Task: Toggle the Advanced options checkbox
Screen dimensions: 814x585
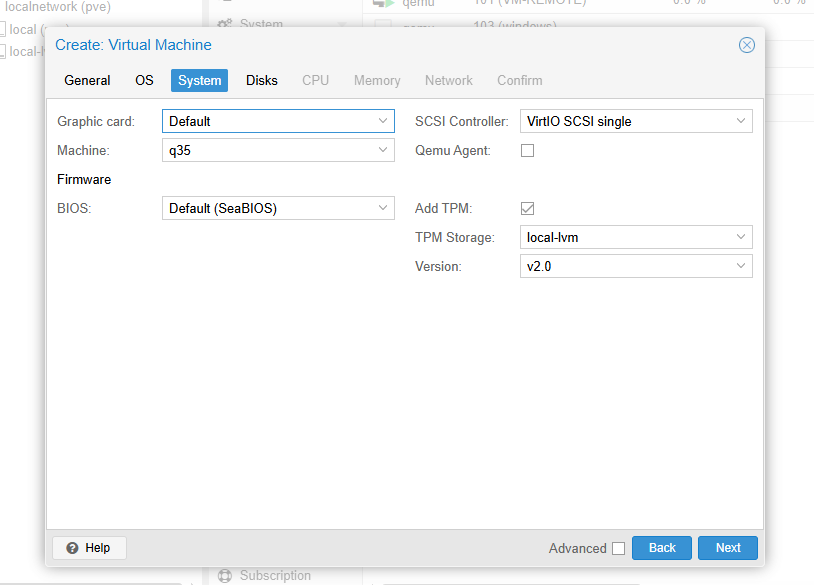Action: pyautogui.click(x=618, y=548)
